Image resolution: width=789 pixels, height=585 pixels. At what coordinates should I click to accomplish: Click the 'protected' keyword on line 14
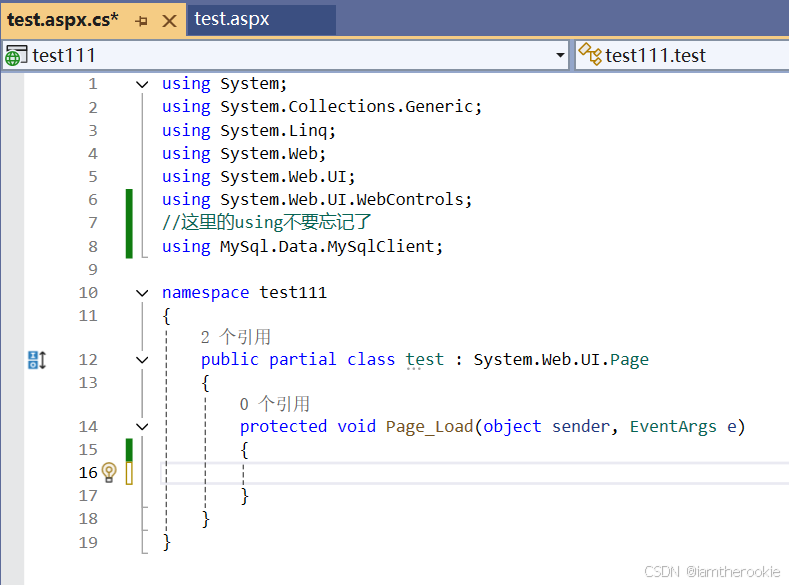pyautogui.click(x=283, y=427)
